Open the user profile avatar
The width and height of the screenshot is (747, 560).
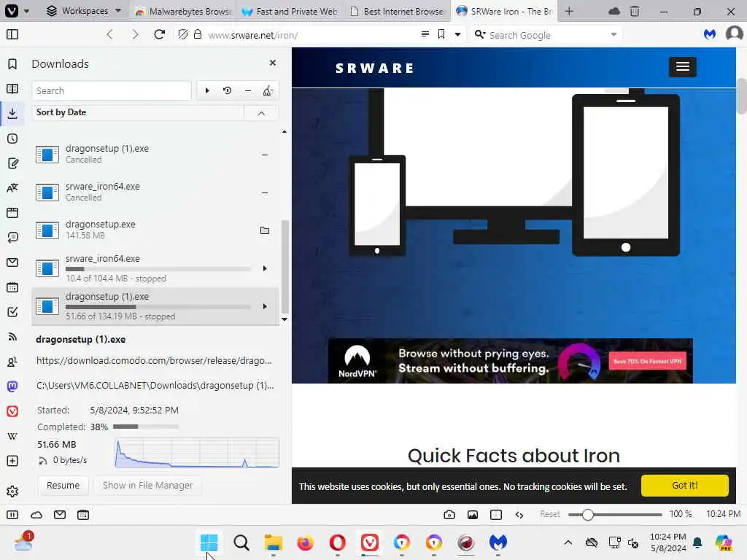[734, 34]
